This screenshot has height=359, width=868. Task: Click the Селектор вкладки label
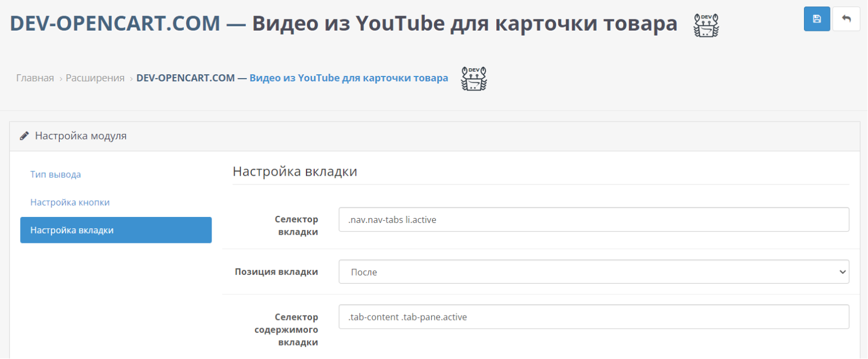point(297,226)
